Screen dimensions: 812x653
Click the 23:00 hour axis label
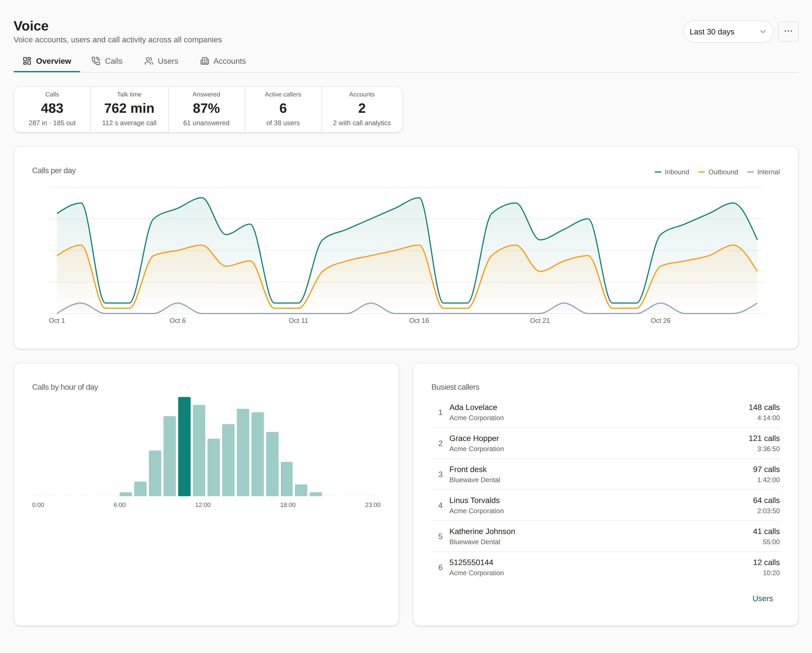click(x=372, y=505)
